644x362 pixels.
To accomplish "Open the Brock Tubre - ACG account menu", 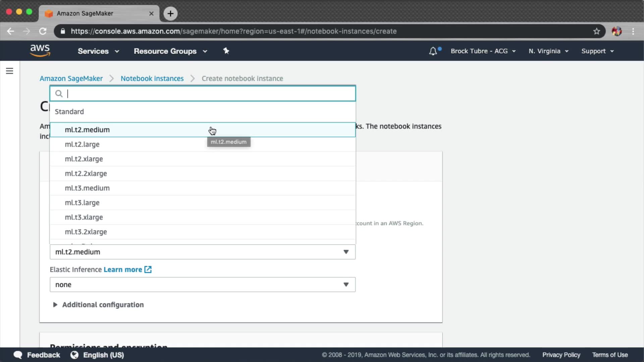I will point(483,51).
